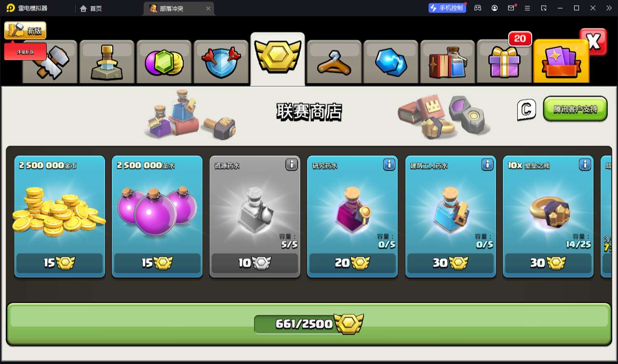This screenshot has width=618, height=364.
Task: Open the book and potion magic items tab
Action: click(448, 62)
